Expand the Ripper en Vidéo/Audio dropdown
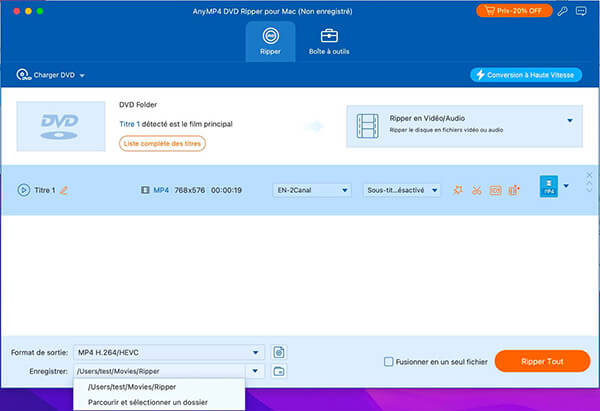This screenshot has height=411, width=600. (x=570, y=121)
